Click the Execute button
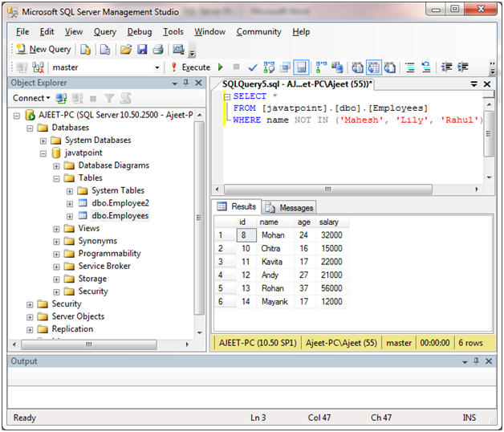Viewport: 504px width, 432px height. (191, 67)
